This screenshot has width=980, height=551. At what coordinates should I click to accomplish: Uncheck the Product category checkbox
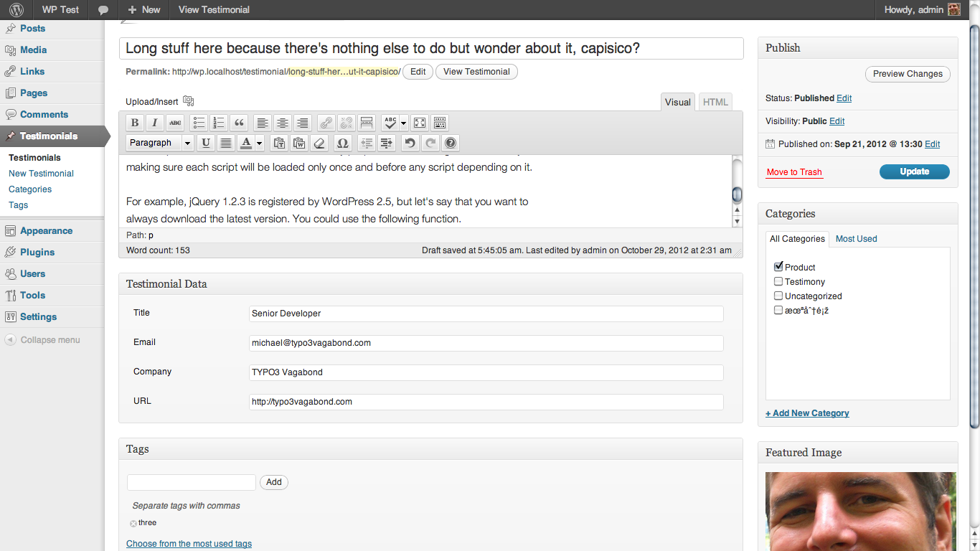tap(778, 267)
